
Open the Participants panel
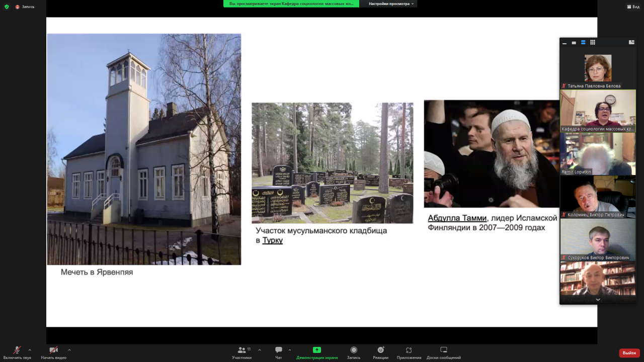(242, 353)
